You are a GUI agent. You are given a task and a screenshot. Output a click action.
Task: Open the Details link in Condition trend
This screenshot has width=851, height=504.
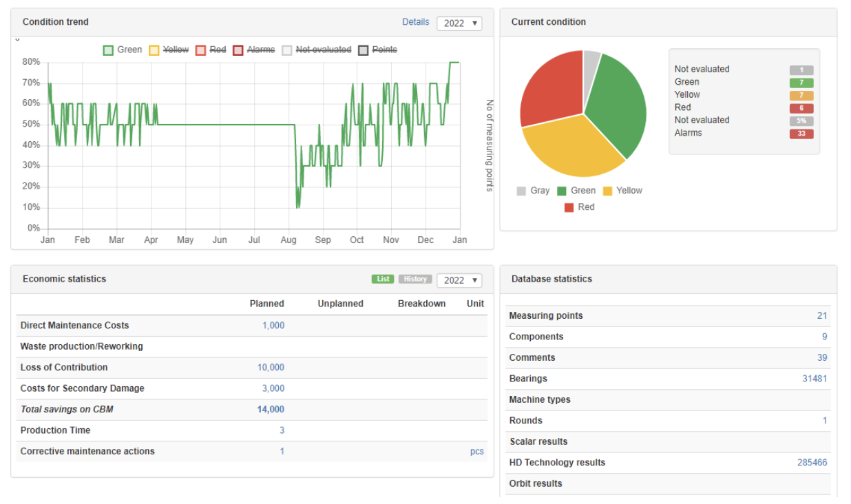pyautogui.click(x=415, y=22)
